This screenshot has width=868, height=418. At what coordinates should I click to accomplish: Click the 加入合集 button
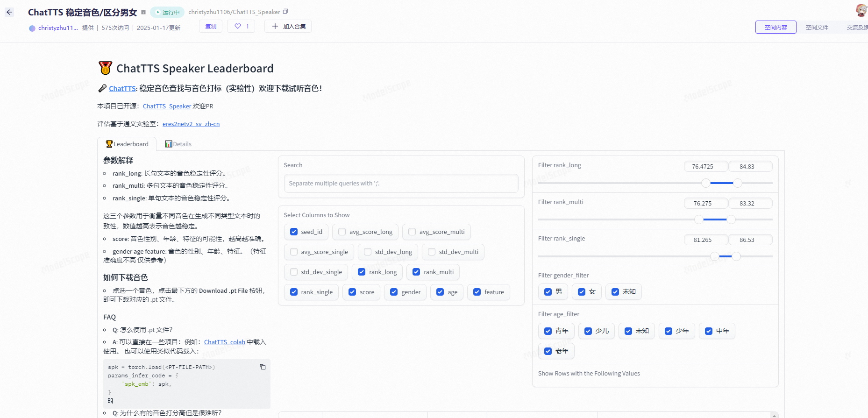288,26
